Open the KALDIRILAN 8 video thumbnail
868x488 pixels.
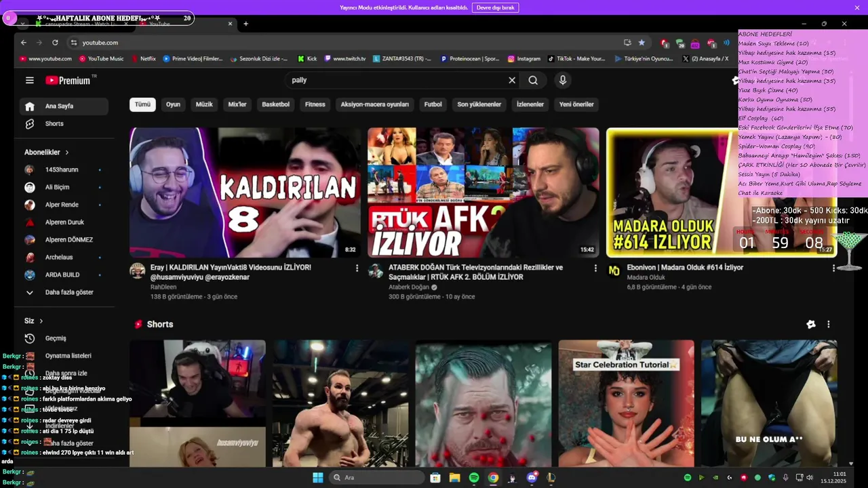(245, 192)
